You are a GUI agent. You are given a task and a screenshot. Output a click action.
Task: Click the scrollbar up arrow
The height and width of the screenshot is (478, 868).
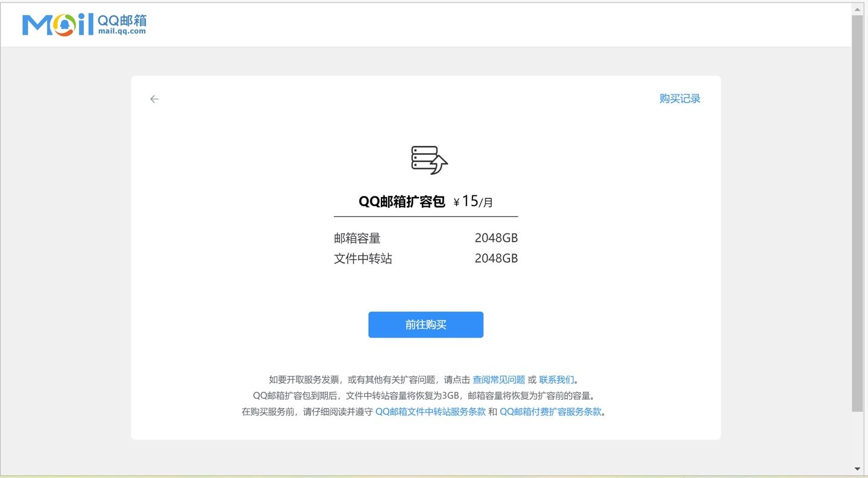[857, 8]
